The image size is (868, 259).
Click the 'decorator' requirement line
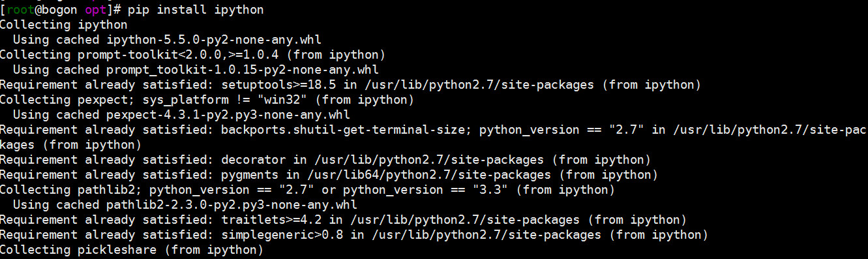(x=325, y=160)
